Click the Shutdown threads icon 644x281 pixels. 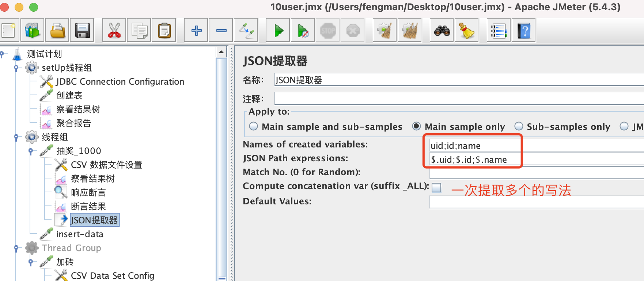pyautogui.click(x=353, y=31)
